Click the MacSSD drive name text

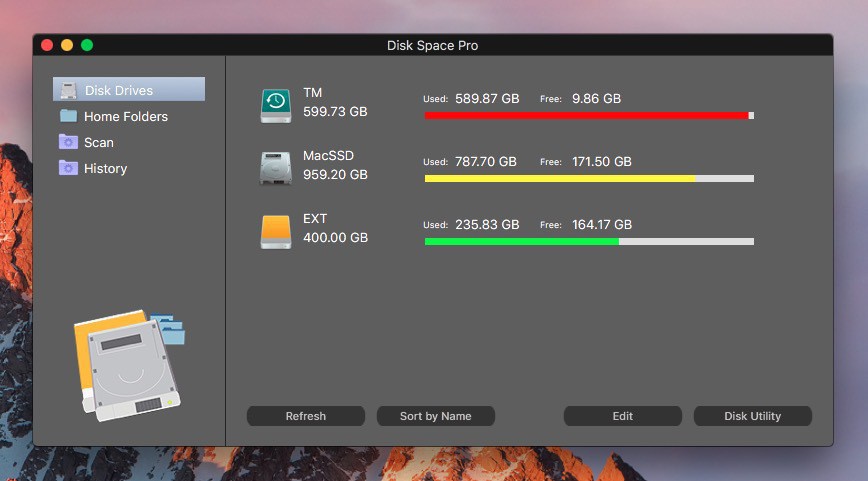point(328,156)
